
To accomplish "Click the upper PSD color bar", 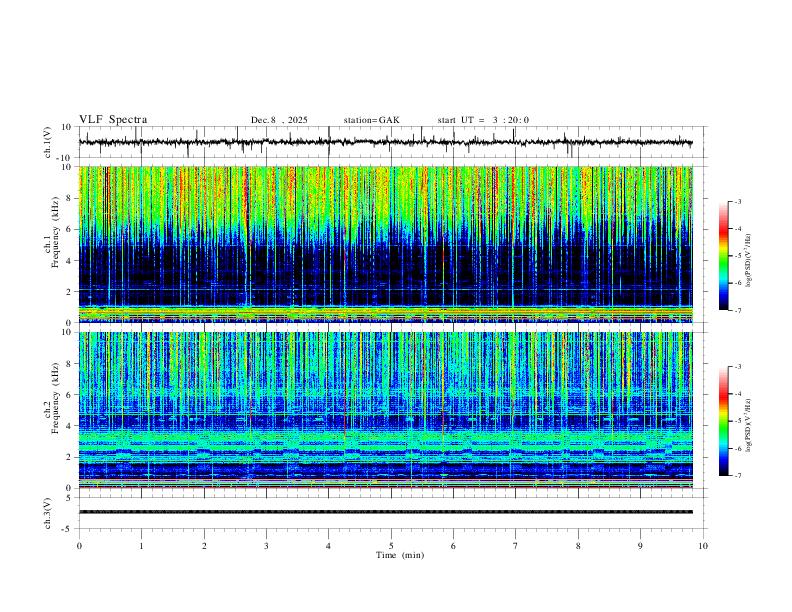I will [724, 256].
